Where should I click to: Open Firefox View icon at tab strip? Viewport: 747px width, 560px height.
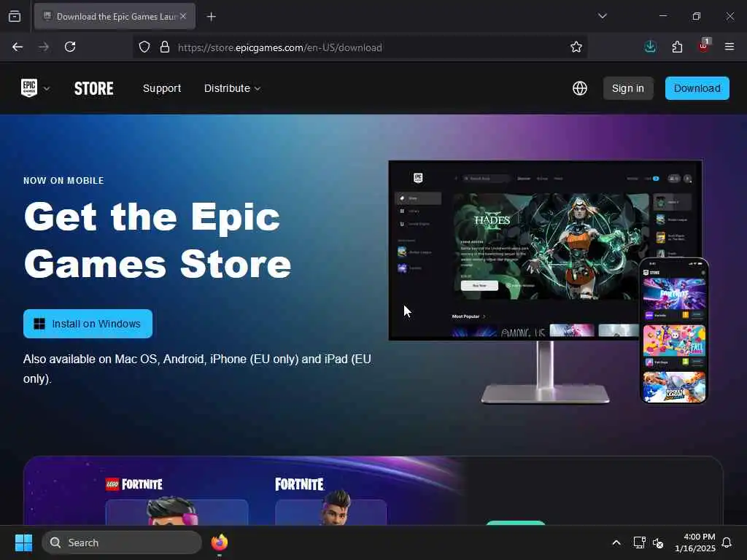15,16
